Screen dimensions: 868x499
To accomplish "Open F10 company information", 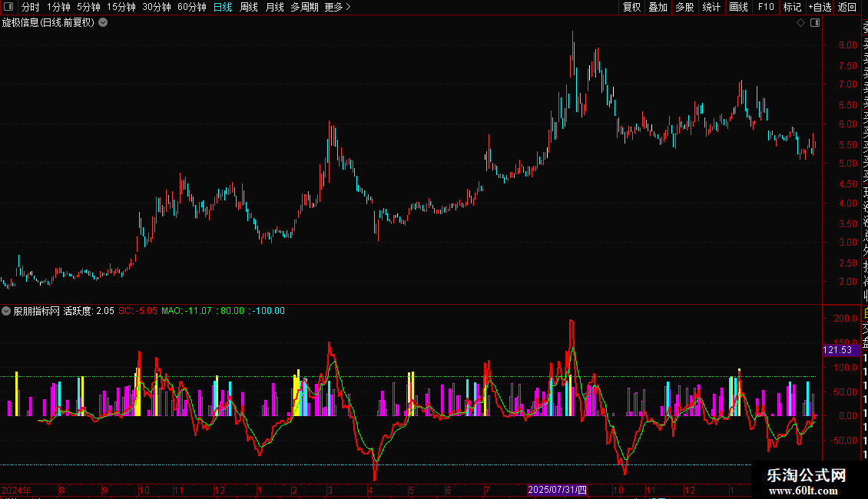I will click(766, 7).
